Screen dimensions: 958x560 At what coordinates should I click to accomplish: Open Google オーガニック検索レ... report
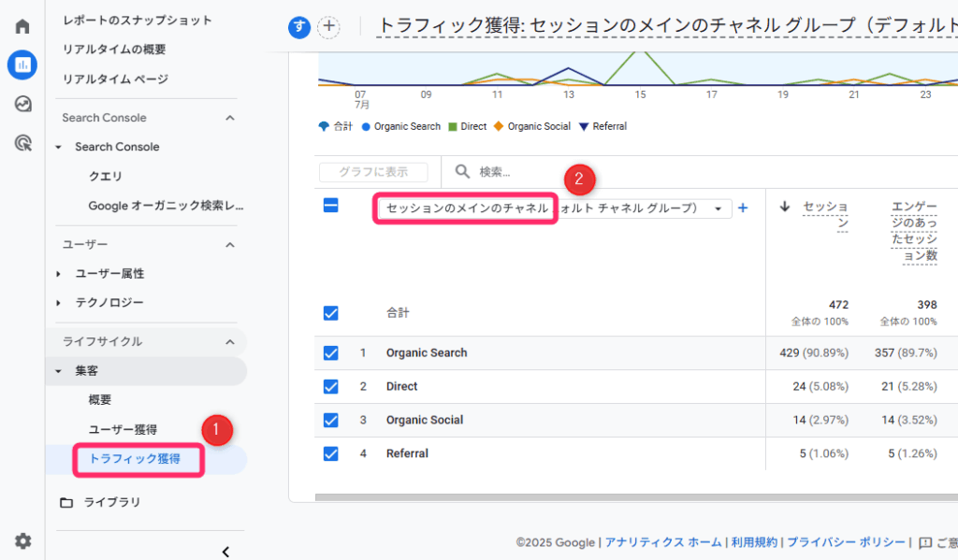coord(166,206)
